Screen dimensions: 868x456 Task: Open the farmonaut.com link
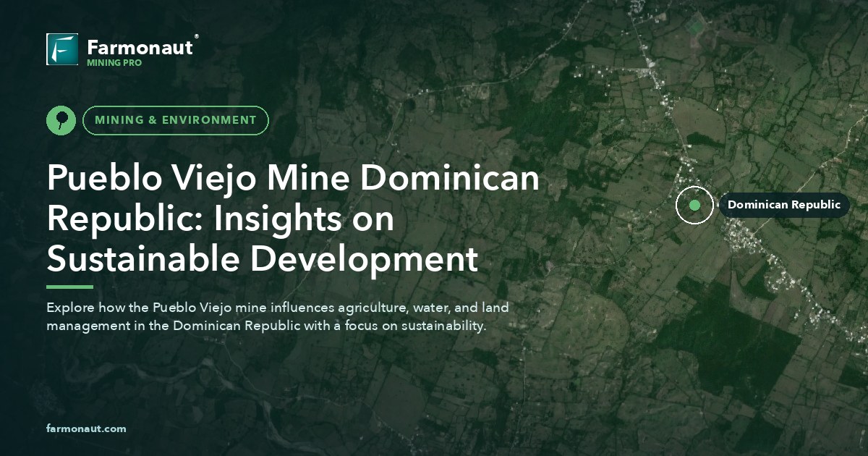[x=86, y=428]
